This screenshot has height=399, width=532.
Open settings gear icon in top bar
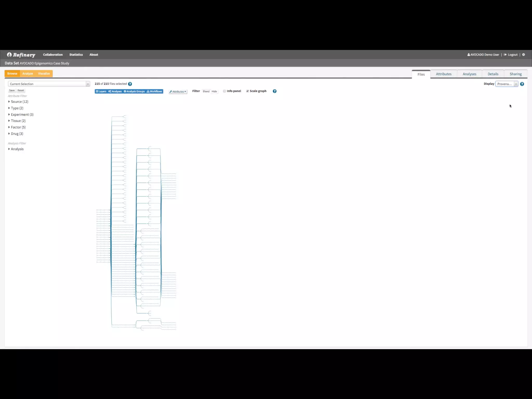(523, 55)
